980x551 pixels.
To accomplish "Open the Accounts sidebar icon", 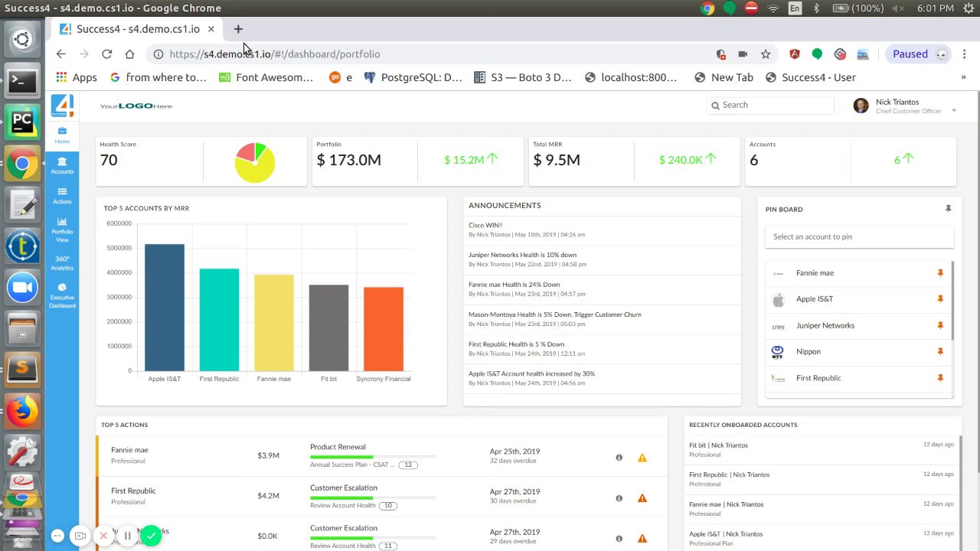I will coord(62,165).
